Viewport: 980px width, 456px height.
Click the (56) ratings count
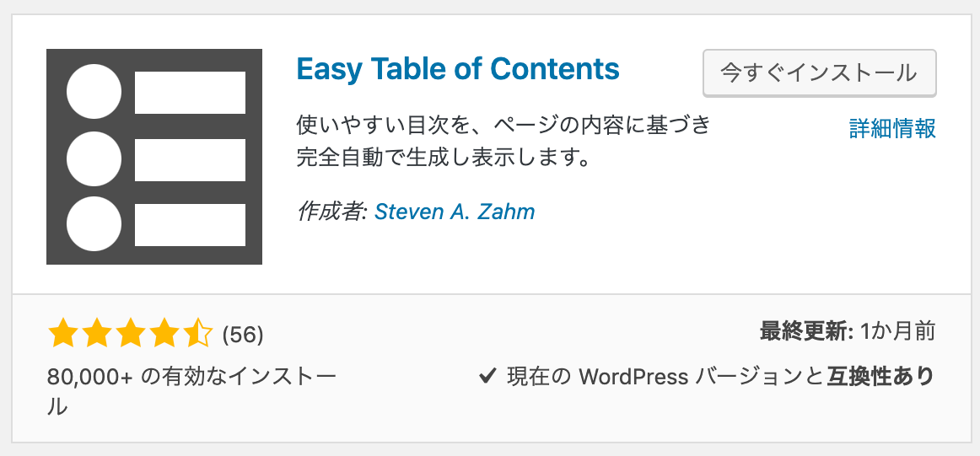pyautogui.click(x=243, y=335)
